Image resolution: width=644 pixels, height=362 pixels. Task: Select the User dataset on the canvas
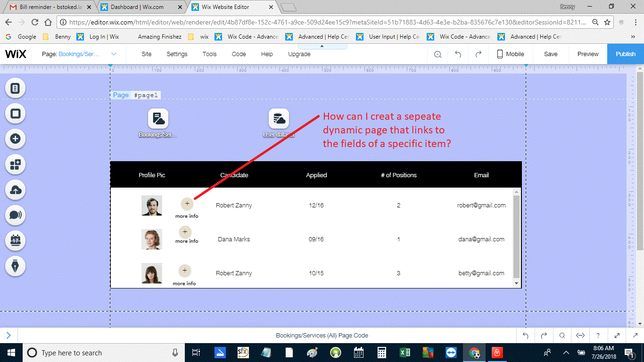(x=278, y=119)
